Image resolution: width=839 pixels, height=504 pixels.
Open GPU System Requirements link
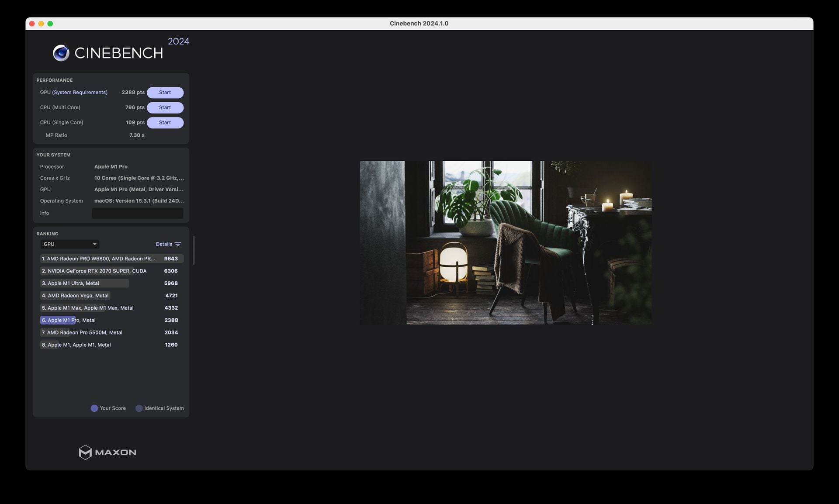coord(80,93)
